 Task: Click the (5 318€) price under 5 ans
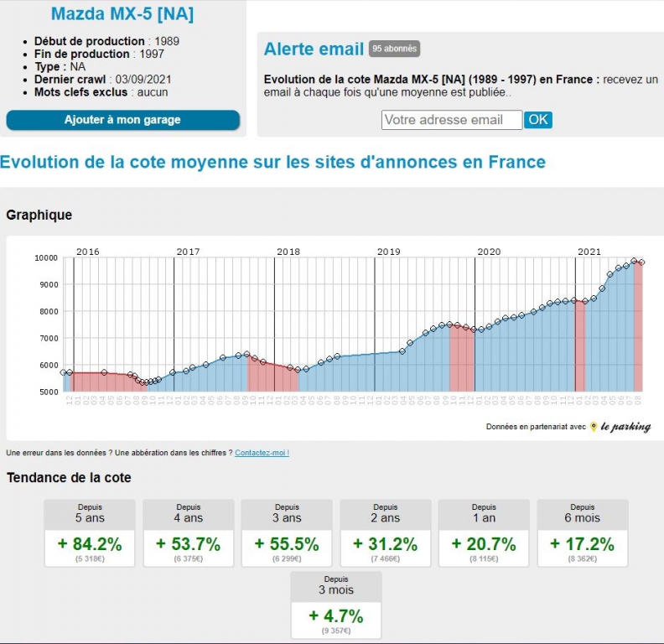pos(90,558)
